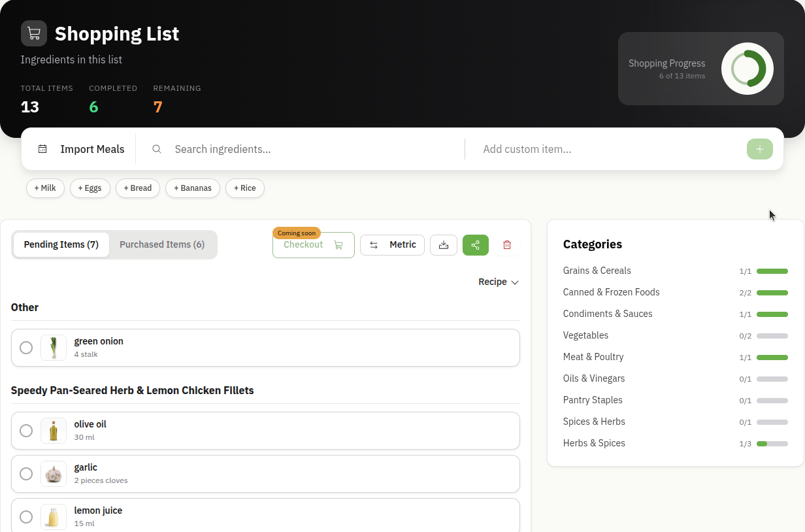Add Eggs quick suggestion chip
805x532 pixels.
click(x=90, y=188)
